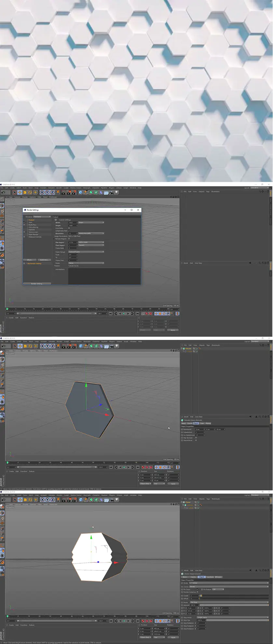
Task: Toggle the Adapt Data Rate checkbox
Action: 69,231
